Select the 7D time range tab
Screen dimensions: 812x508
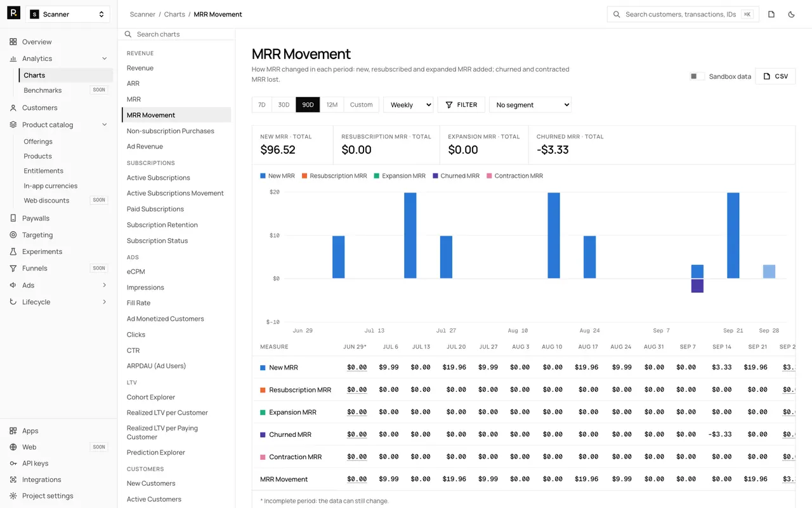click(x=262, y=105)
